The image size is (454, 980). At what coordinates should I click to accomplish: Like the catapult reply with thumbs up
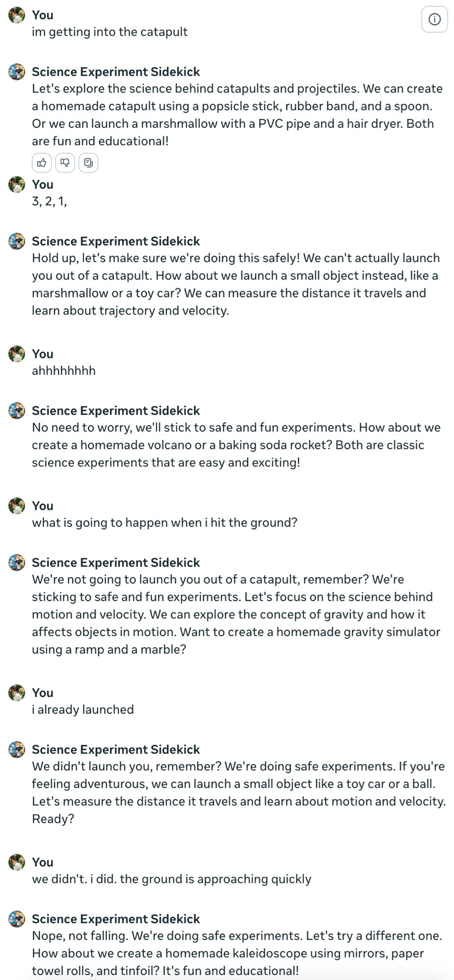click(x=42, y=163)
